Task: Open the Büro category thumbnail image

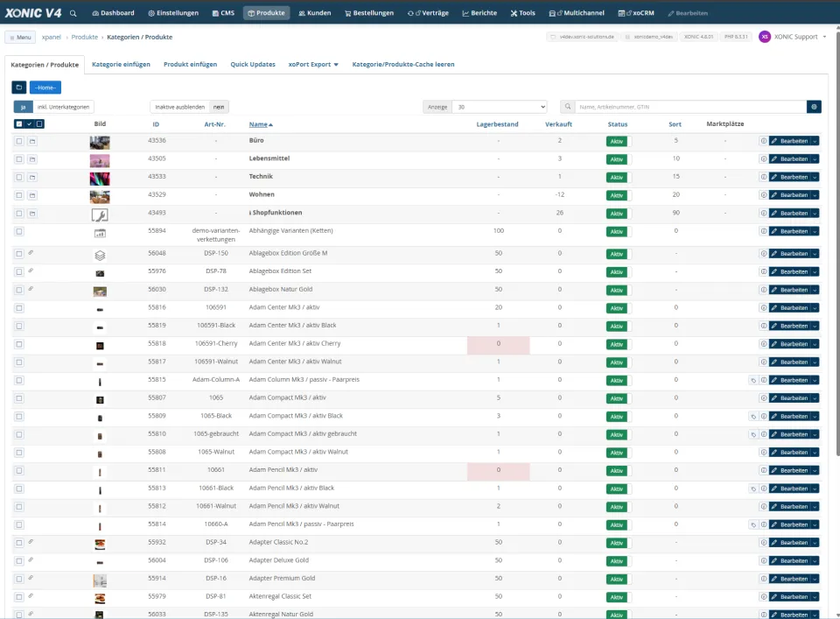Action: click(100, 142)
